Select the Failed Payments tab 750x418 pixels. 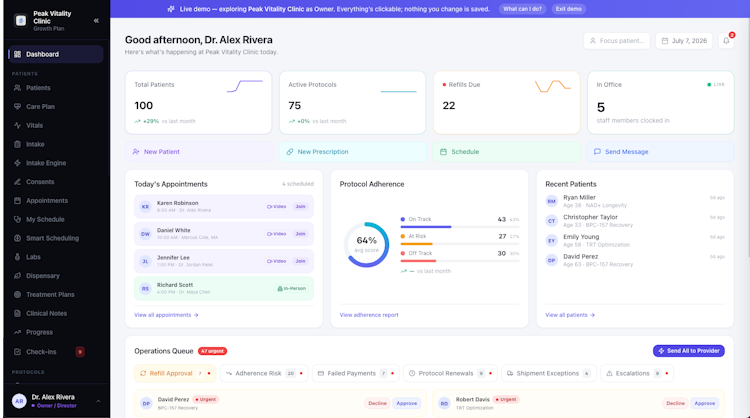click(356, 373)
